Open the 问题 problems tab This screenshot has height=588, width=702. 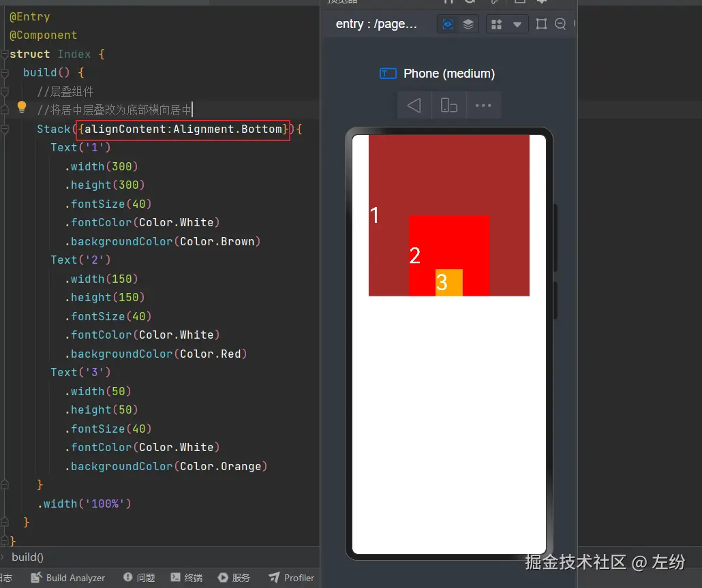click(x=139, y=578)
